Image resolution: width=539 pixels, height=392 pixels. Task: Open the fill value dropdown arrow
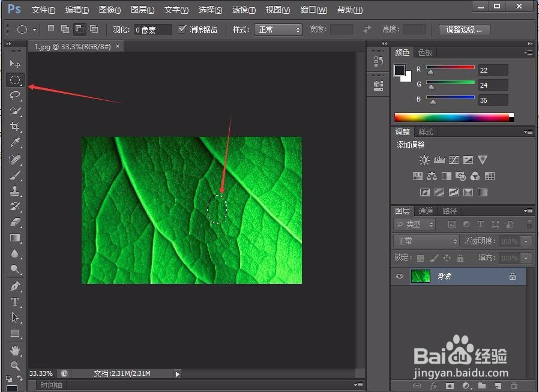[x=526, y=258]
